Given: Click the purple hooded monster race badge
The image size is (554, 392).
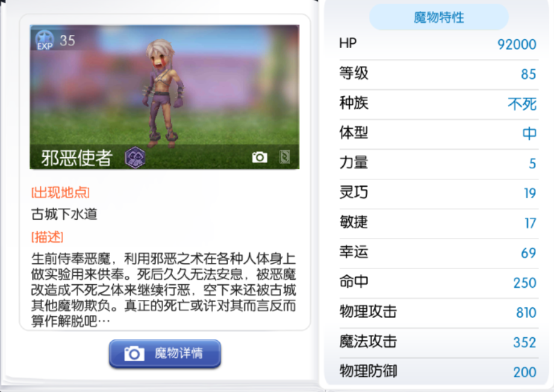Looking at the screenshot, I should coord(135,158).
